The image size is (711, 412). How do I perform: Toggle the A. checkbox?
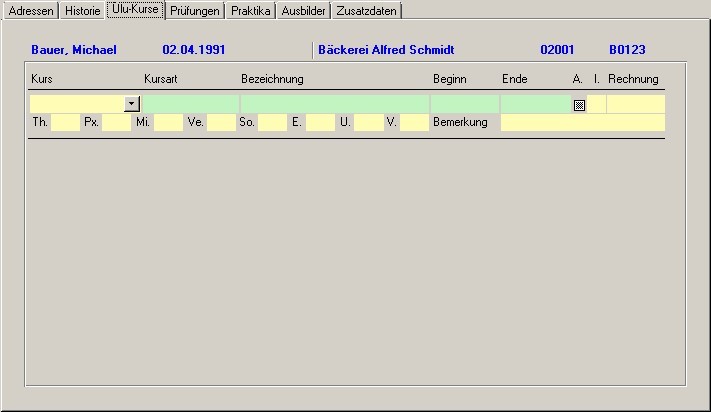[x=579, y=104]
